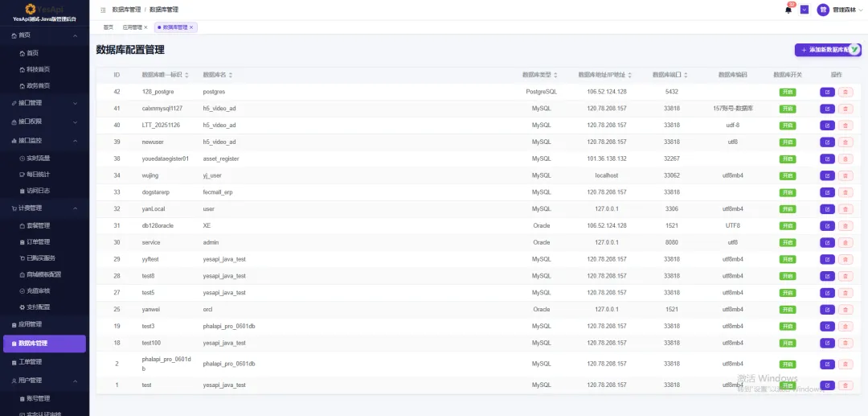868x416 pixels.
Task: Collapse sidebar using the hamburger icon
Action: click(103, 10)
